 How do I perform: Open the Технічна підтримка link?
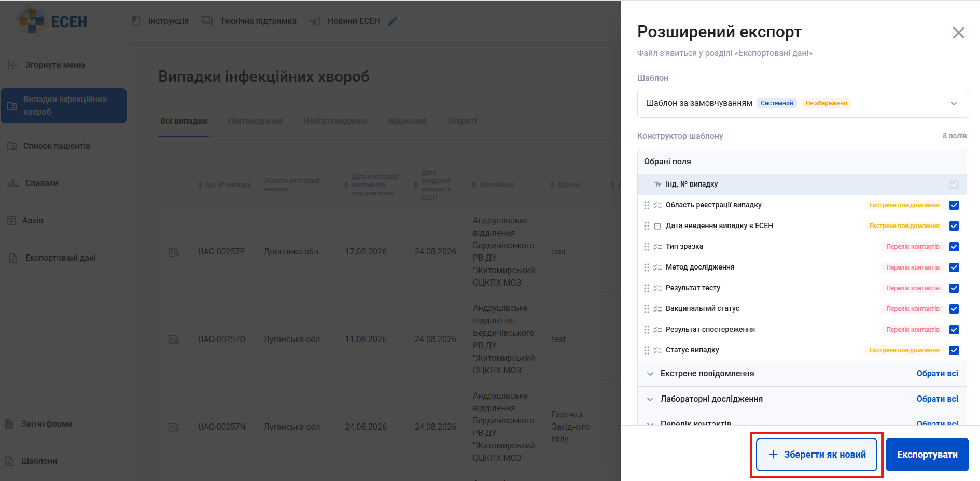258,21
